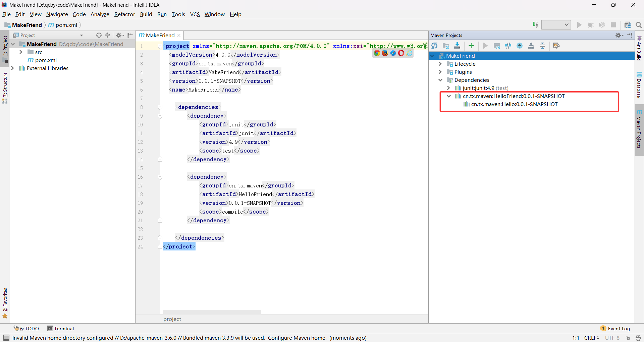Click MakeFriend breadcrumb in navigation bar
The width and height of the screenshot is (644, 342).
(x=23, y=25)
